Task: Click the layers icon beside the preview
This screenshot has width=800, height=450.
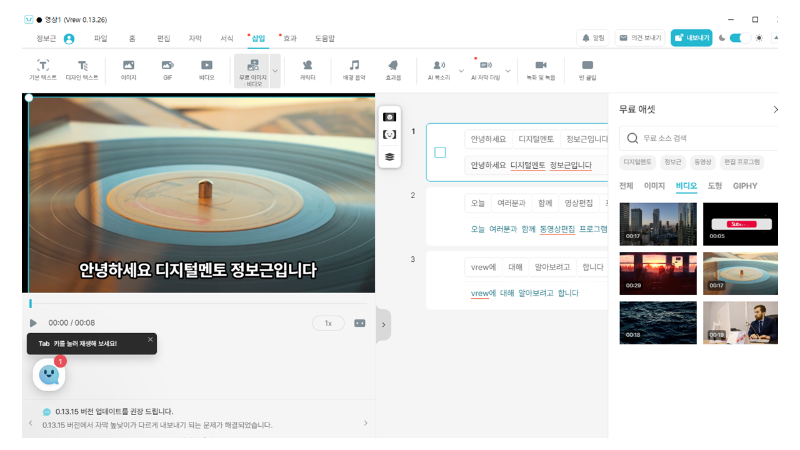Action: (x=390, y=156)
